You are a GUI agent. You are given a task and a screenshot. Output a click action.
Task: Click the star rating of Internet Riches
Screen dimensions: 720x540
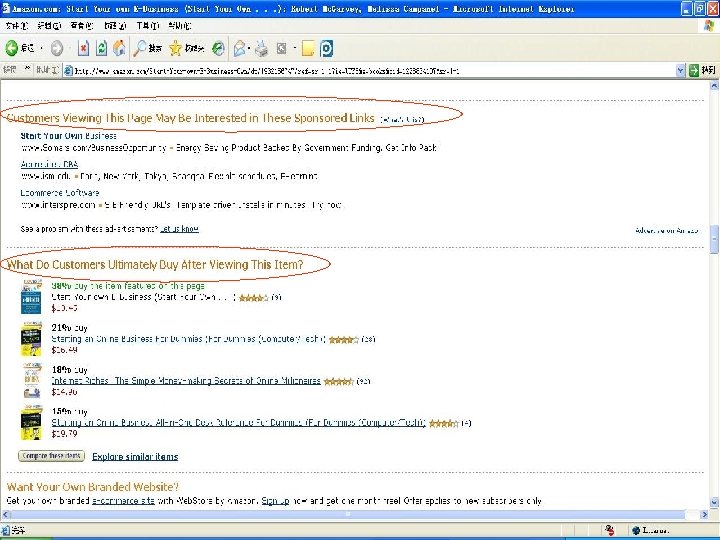coord(338,381)
